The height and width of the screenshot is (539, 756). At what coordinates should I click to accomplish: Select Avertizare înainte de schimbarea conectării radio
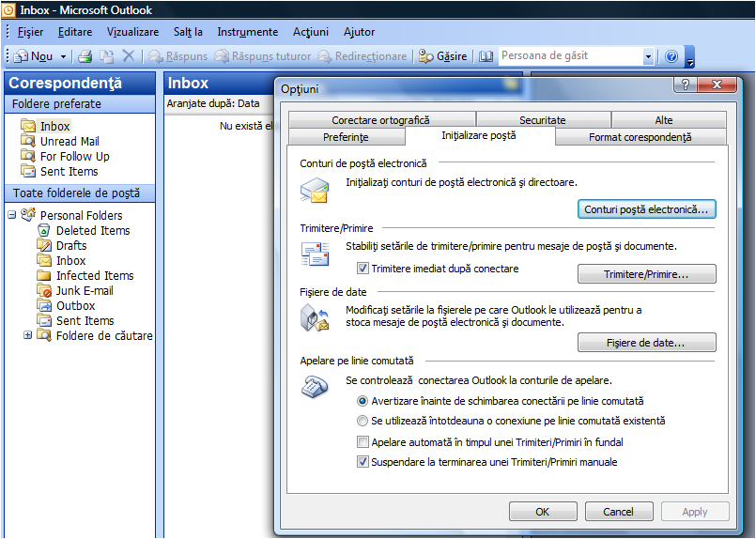coord(363,401)
